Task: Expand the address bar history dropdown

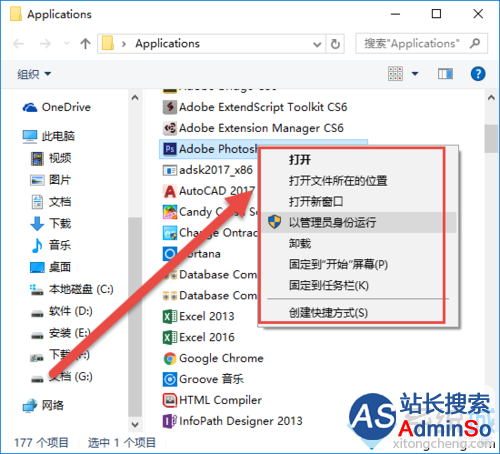Action: [317, 44]
